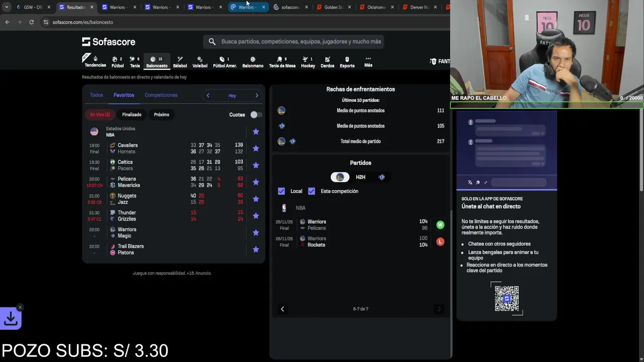Switch to the Competiciones tab

161,95
